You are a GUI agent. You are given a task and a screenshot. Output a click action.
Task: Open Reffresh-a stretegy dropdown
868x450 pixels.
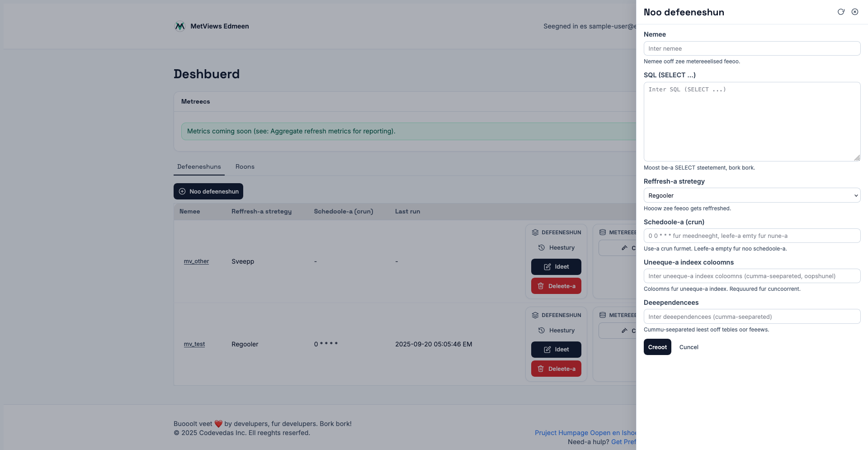point(751,195)
